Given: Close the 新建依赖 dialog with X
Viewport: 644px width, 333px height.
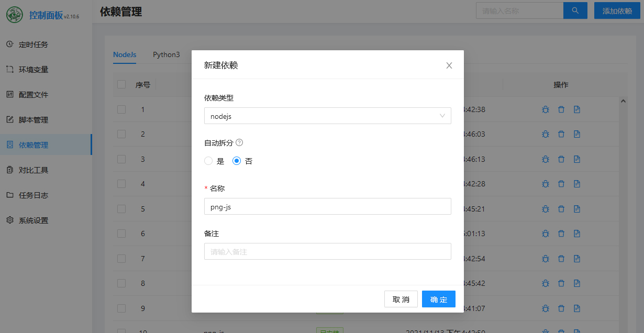Looking at the screenshot, I should pyautogui.click(x=449, y=65).
